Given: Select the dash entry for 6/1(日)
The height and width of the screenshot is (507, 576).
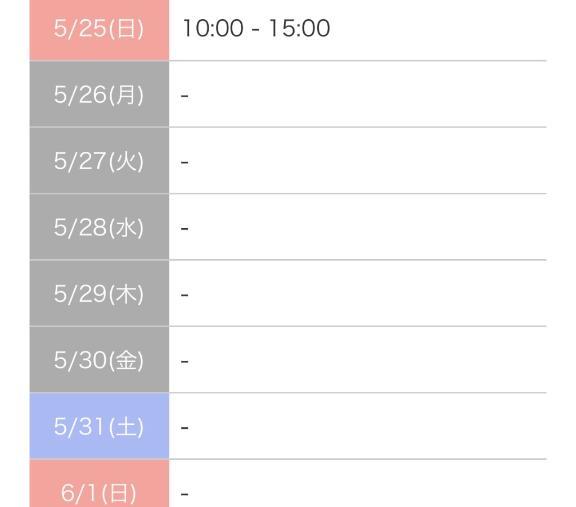Looking at the screenshot, I should [x=185, y=494].
